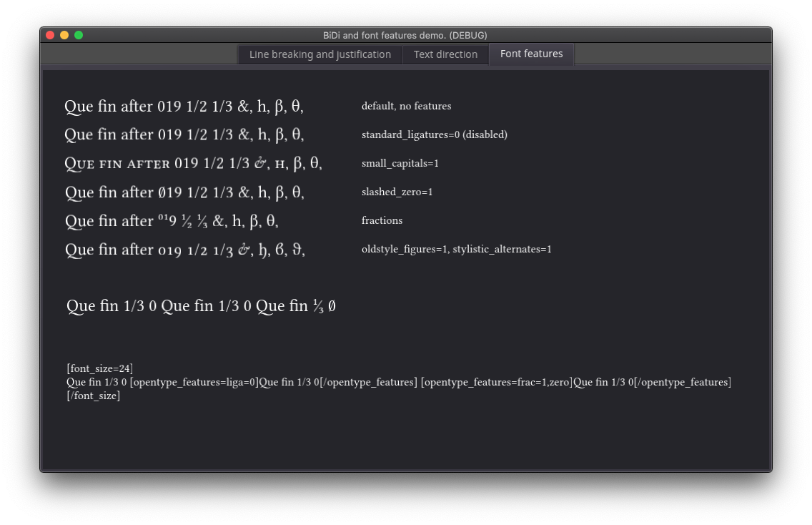This screenshot has height=525, width=812.
Task: Select the small_capitals=1 label
Action: click(x=400, y=163)
